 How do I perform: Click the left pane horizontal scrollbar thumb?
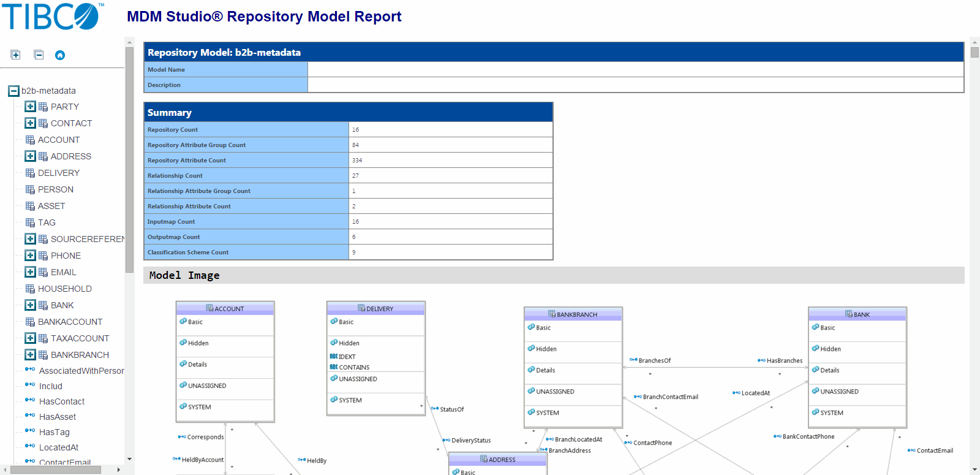56,469
